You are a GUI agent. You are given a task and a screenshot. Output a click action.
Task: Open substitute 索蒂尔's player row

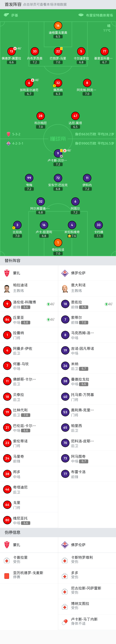pyautogui.click(x=87, y=320)
